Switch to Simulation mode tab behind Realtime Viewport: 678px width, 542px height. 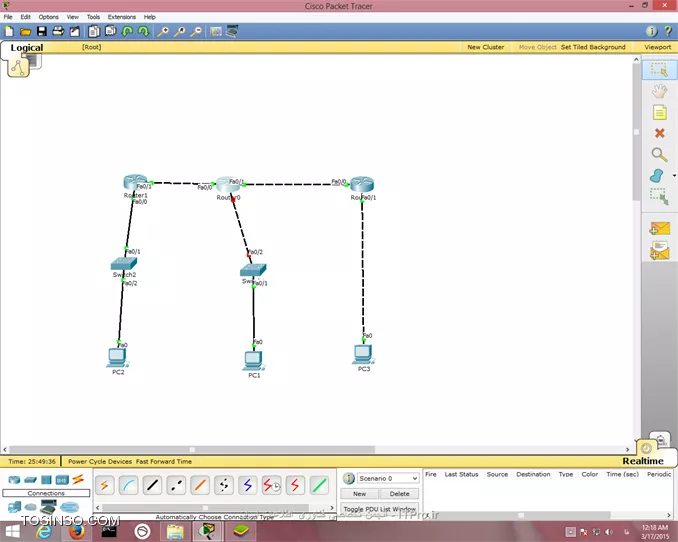tap(660, 440)
